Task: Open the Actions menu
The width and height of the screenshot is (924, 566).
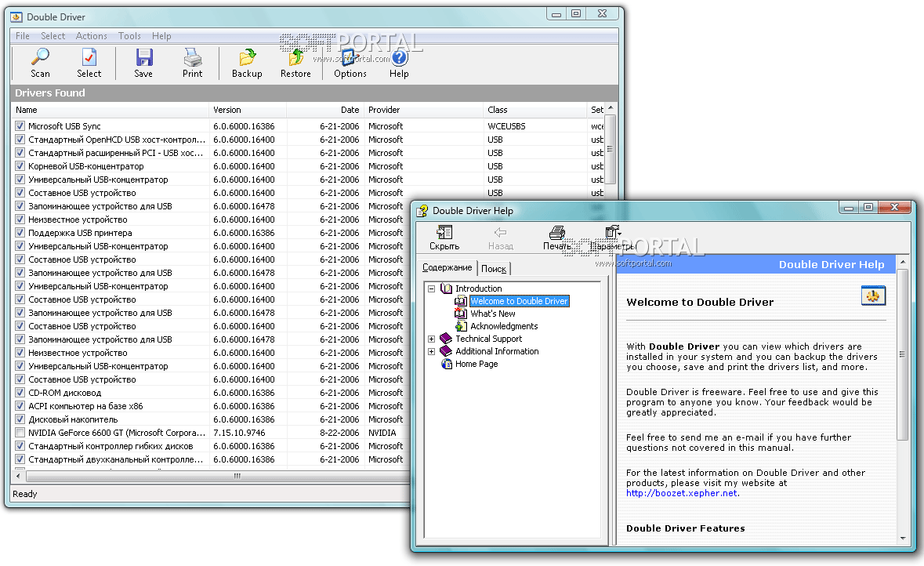Action: [92, 36]
